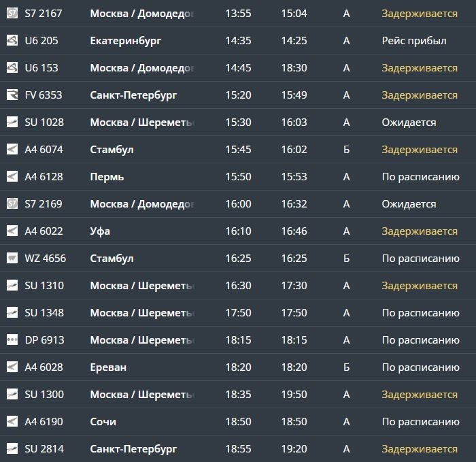Click Задерживается status for SU 1310
The image size is (476, 462).
pyautogui.click(x=420, y=286)
